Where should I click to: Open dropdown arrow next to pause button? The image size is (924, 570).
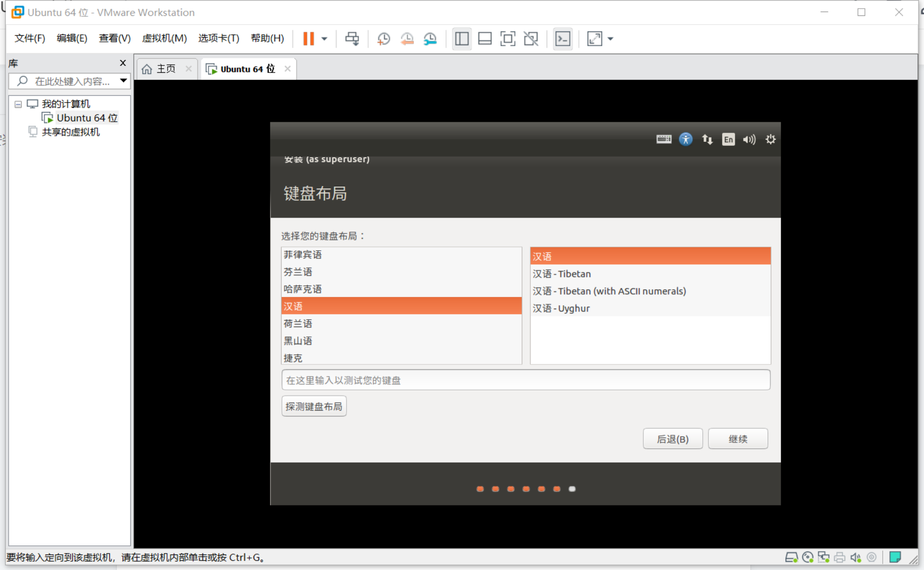(324, 39)
